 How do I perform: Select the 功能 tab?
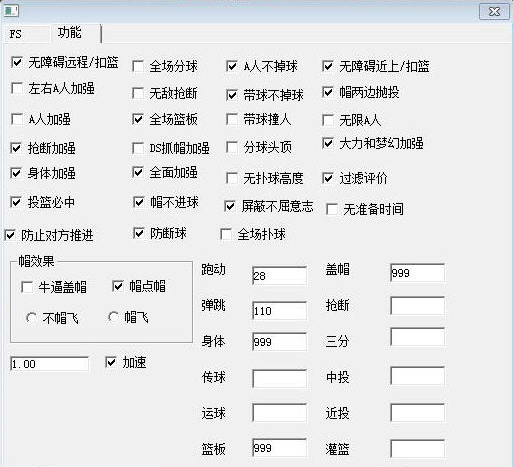point(76,33)
